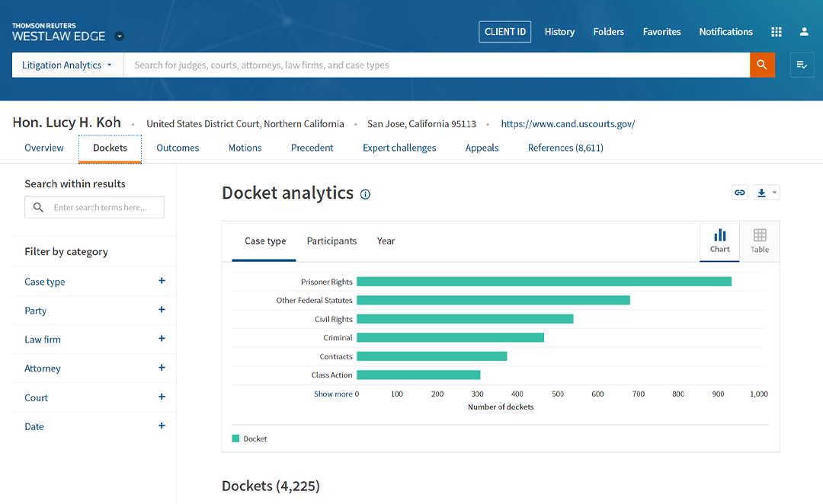This screenshot has height=504, width=823.
Task: Click the search checklist icon beside search
Action: [802, 65]
